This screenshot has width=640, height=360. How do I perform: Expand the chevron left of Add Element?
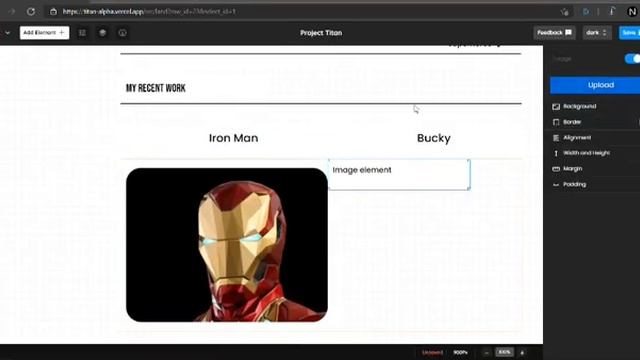point(7,33)
